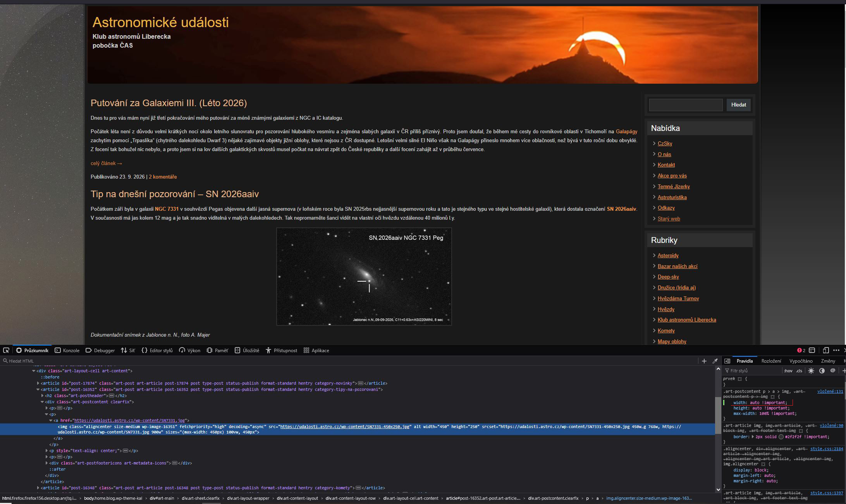This screenshot has width=846, height=504.
Task: Toggle light color scheme simulation sun icon
Action: coord(811,371)
